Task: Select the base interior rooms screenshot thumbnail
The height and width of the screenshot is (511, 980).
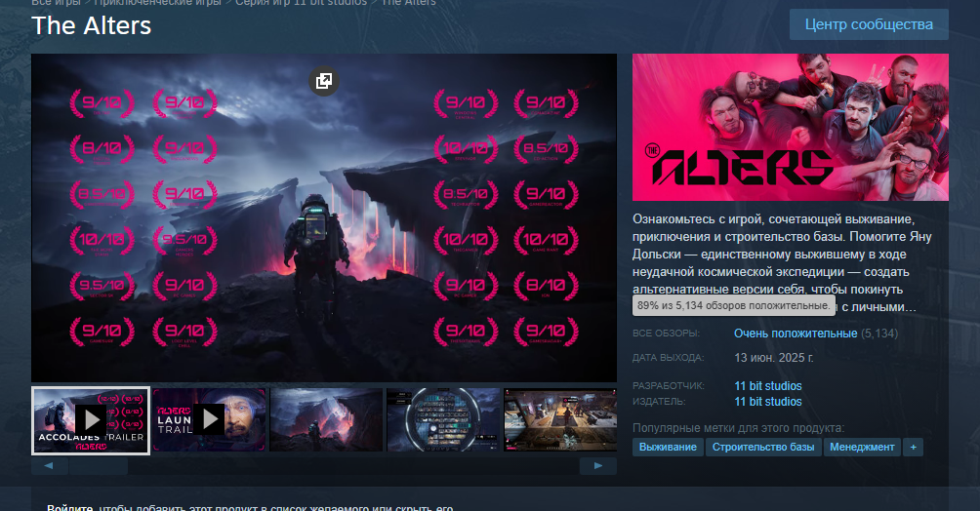Action: [560, 419]
